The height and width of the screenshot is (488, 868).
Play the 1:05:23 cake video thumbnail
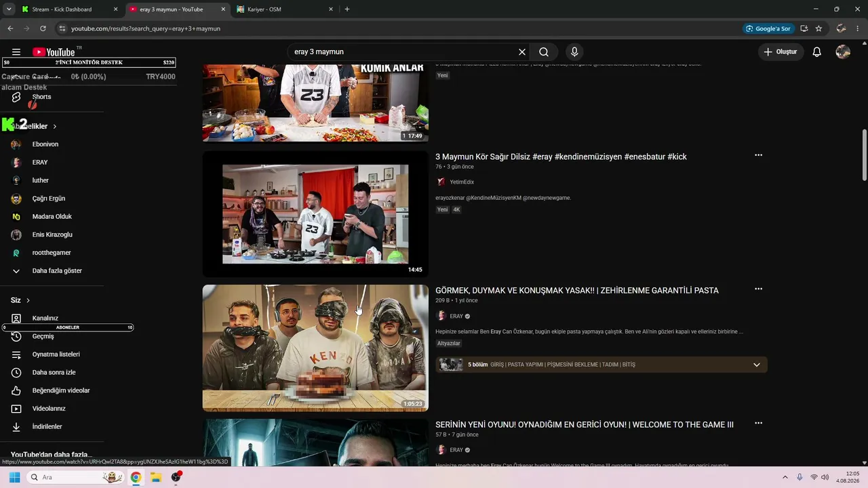pyautogui.click(x=315, y=348)
